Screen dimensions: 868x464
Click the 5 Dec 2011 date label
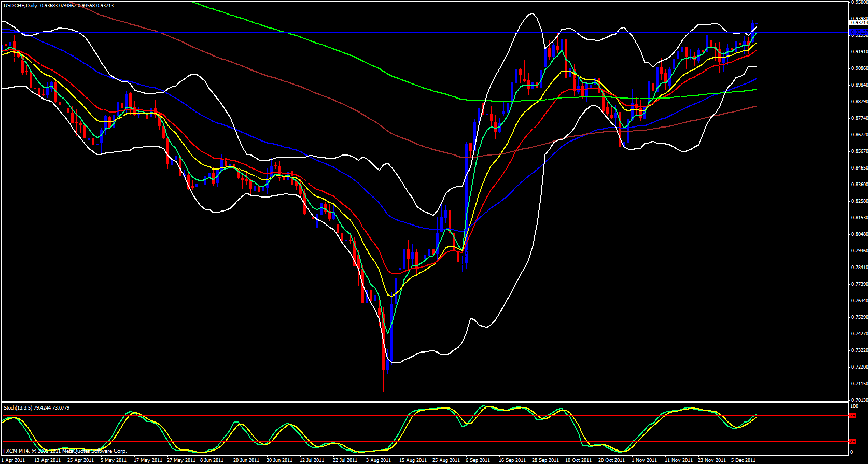point(743,460)
